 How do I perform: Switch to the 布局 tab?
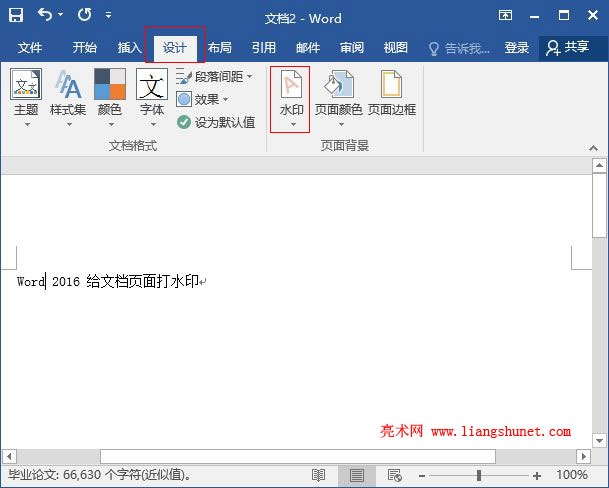(x=219, y=48)
